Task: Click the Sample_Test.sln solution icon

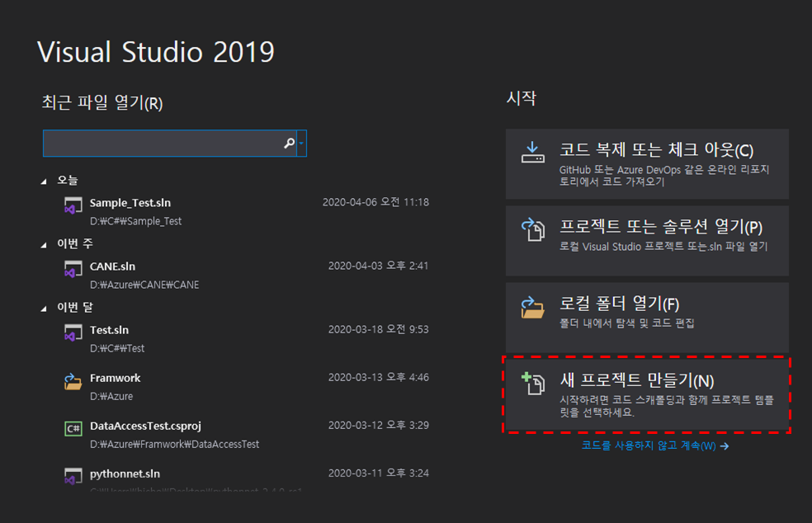Action: coord(73,205)
